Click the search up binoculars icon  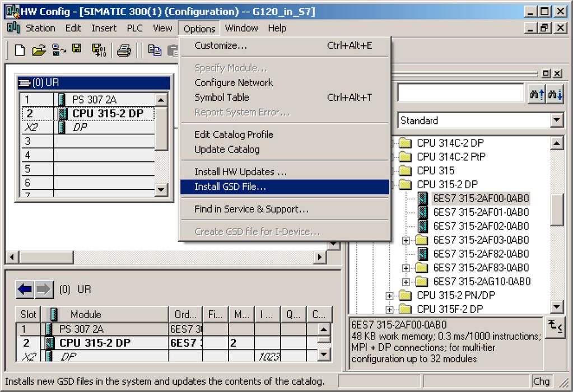[537, 94]
